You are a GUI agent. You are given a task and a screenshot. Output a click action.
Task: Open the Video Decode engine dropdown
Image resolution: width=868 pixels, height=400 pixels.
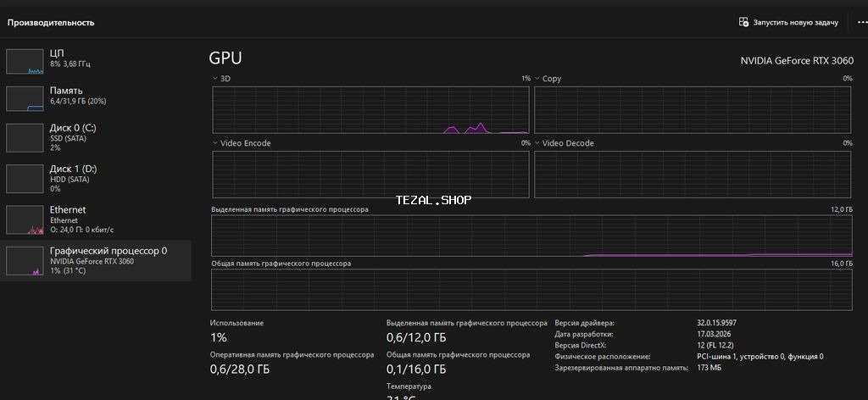coord(537,143)
